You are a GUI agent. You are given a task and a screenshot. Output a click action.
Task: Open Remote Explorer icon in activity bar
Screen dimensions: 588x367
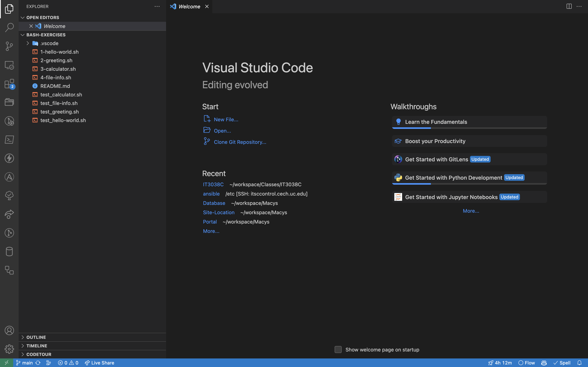[x=9, y=65]
